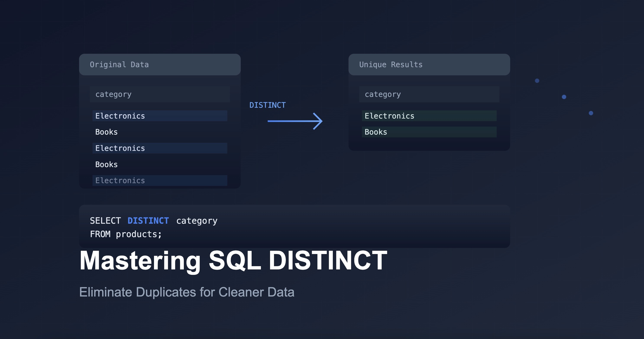This screenshot has width=644, height=339.
Task: Click the 'Electronics' row in Unique Results
Action: tap(429, 116)
